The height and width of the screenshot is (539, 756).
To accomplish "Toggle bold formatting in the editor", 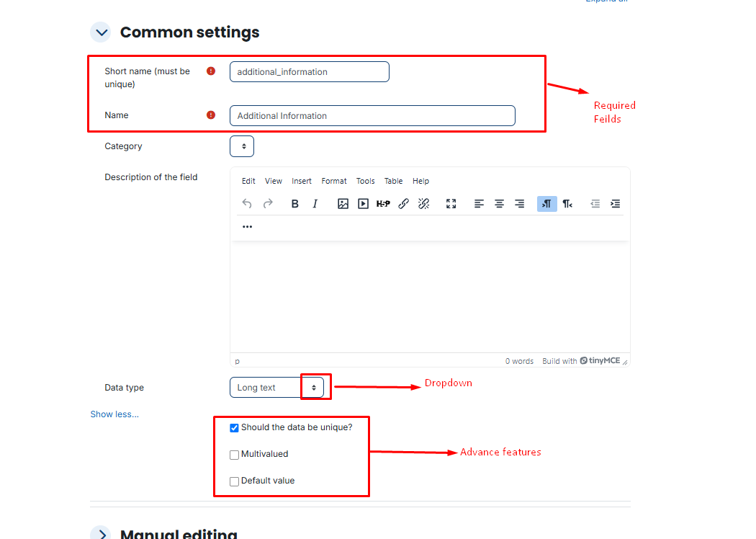I will click(x=295, y=204).
